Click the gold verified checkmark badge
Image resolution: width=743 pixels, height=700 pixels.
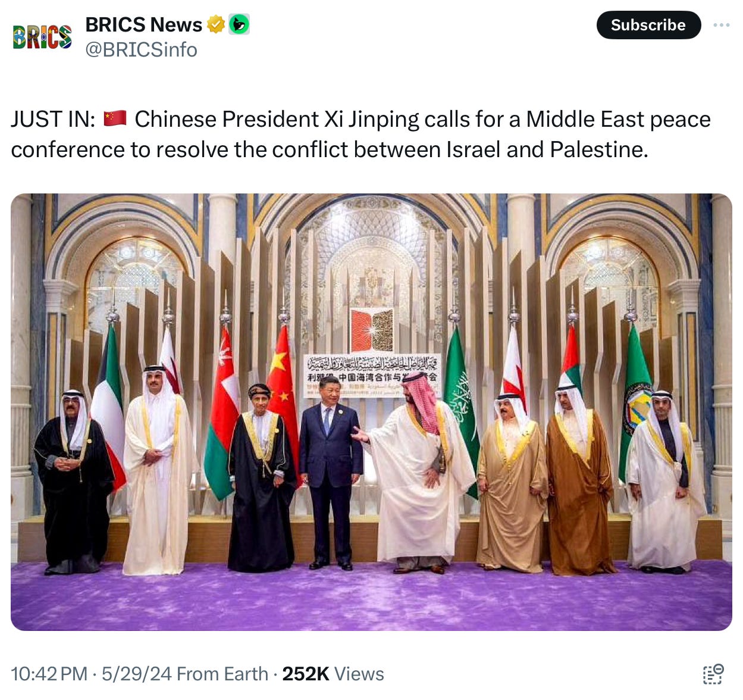(216, 24)
